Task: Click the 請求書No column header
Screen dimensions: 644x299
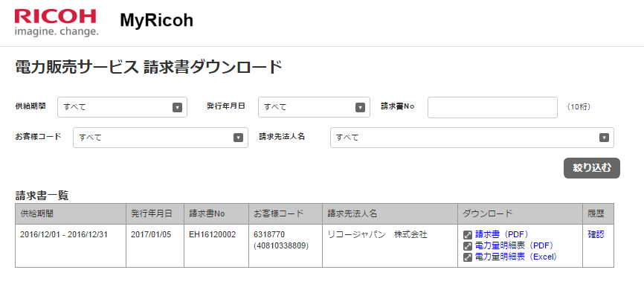Action: click(216, 213)
